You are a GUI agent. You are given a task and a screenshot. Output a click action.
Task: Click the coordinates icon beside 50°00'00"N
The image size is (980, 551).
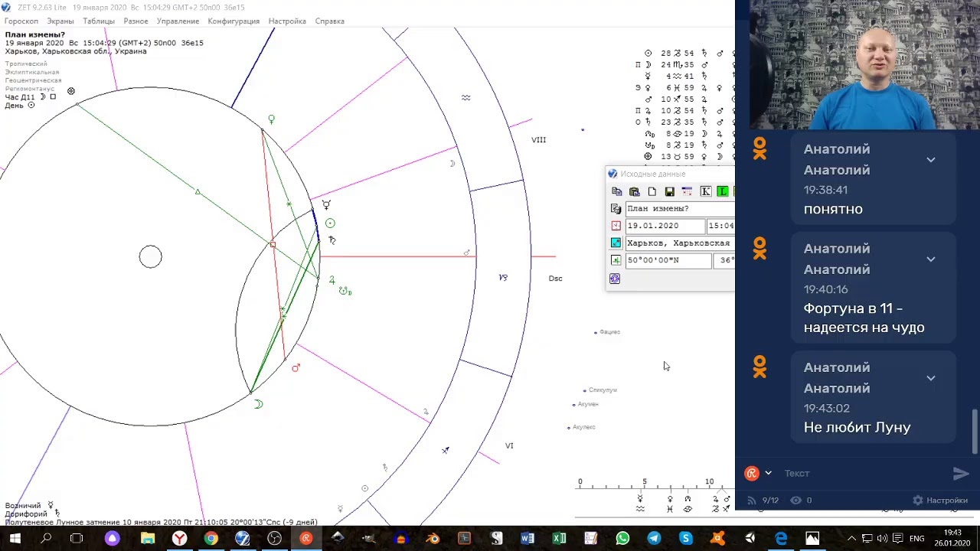[x=616, y=260]
